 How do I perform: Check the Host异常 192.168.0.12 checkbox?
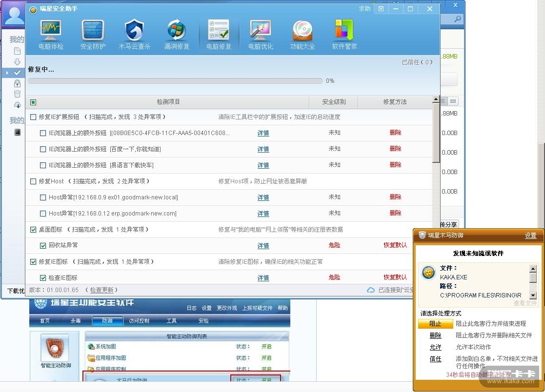click(x=43, y=214)
